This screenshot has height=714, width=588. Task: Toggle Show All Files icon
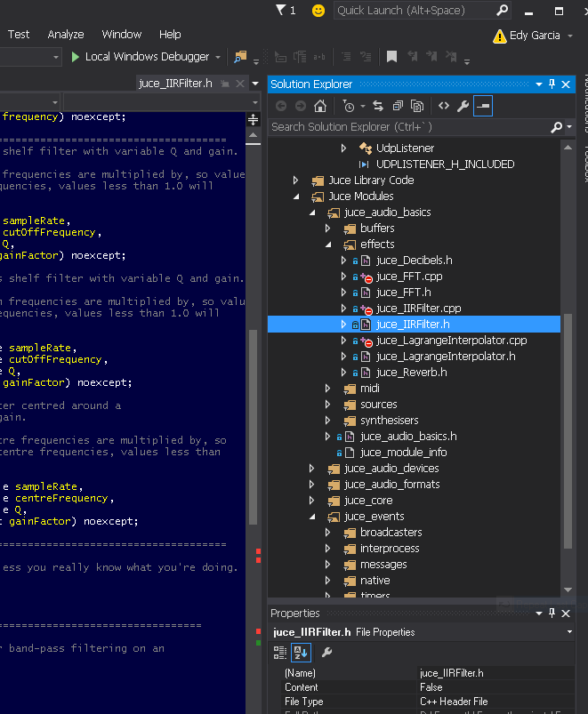pyautogui.click(x=417, y=106)
